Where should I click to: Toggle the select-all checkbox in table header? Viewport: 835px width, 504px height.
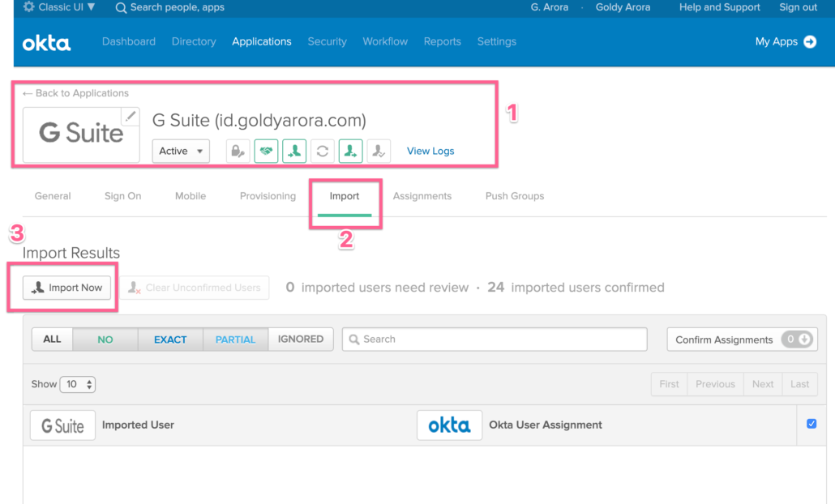(x=811, y=424)
